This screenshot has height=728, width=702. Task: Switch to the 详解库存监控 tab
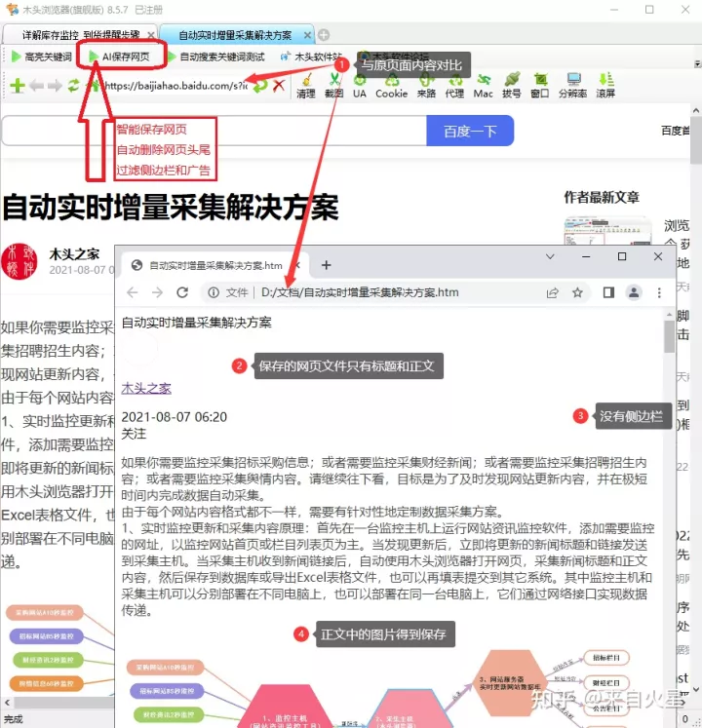[x=80, y=35]
